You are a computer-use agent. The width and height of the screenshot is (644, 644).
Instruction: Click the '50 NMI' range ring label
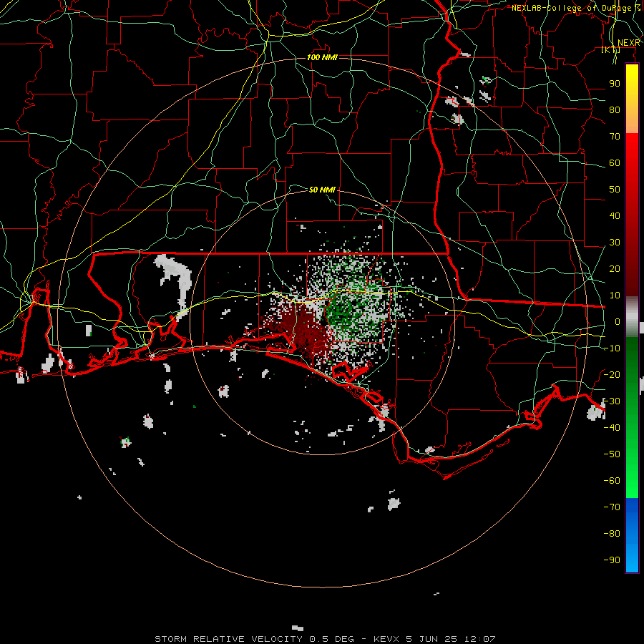pyautogui.click(x=322, y=190)
